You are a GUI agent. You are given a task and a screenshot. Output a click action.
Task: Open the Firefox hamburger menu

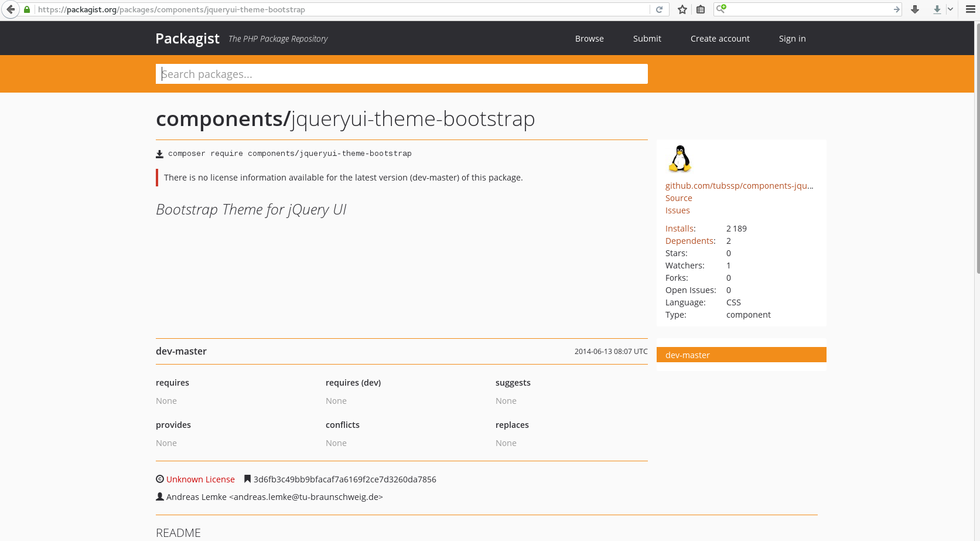[x=970, y=9]
